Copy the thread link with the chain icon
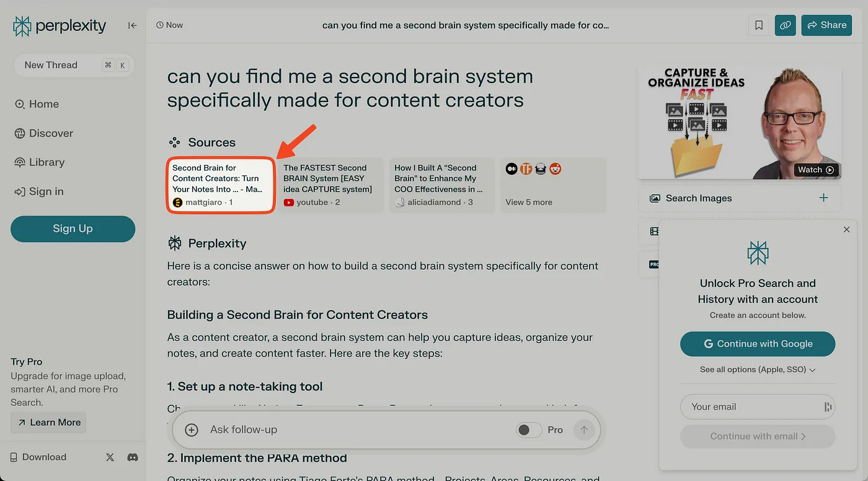This screenshot has width=868, height=481. tap(786, 25)
